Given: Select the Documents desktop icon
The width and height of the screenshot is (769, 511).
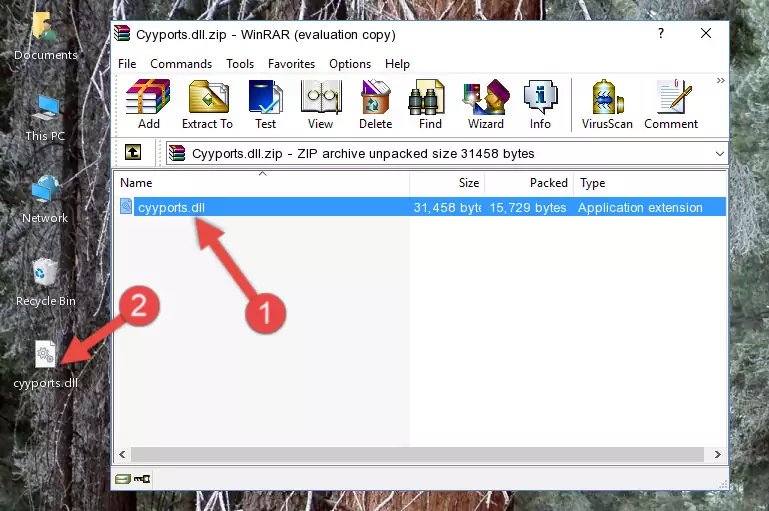Looking at the screenshot, I should pyautogui.click(x=46, y=37).
